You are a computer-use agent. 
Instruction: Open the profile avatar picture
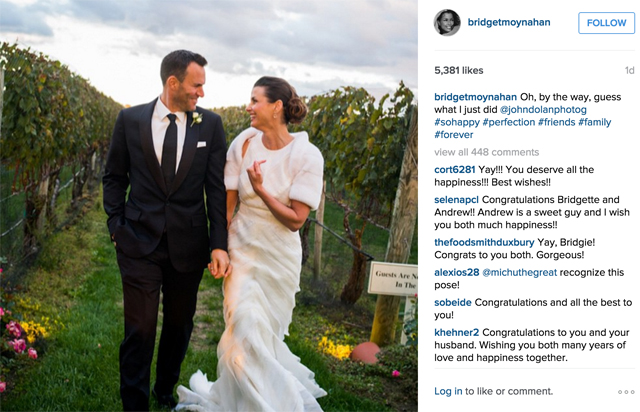click(447, 22)
